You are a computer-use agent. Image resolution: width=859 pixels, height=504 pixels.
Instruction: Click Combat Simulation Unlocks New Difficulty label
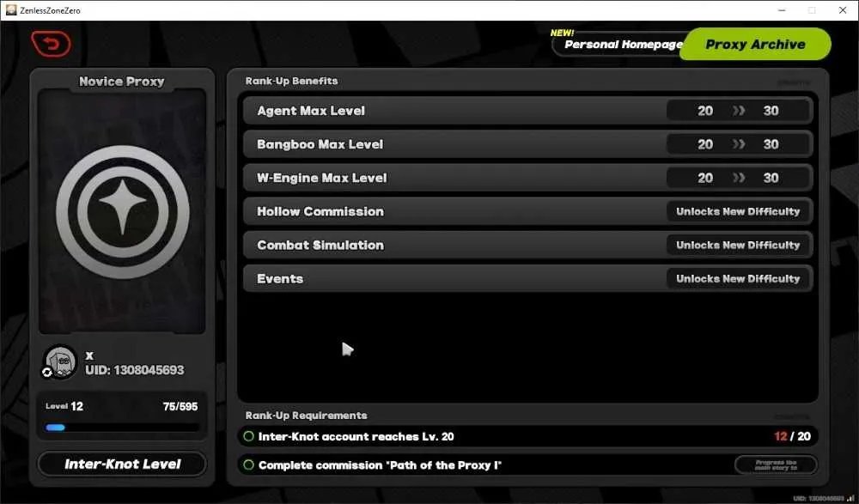[x=738, y=245]
